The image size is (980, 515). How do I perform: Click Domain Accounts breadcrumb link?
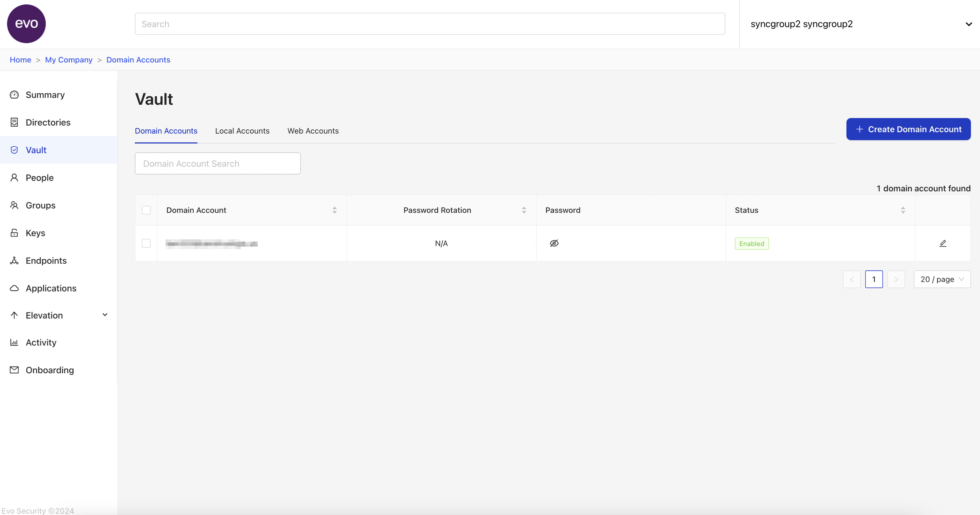[x=138, y=60]
